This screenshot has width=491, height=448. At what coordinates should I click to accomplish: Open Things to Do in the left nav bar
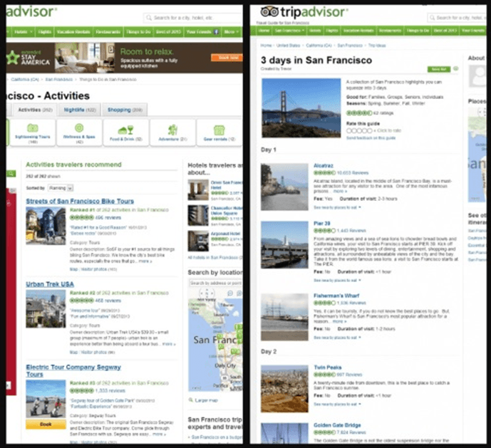[138, 32]
